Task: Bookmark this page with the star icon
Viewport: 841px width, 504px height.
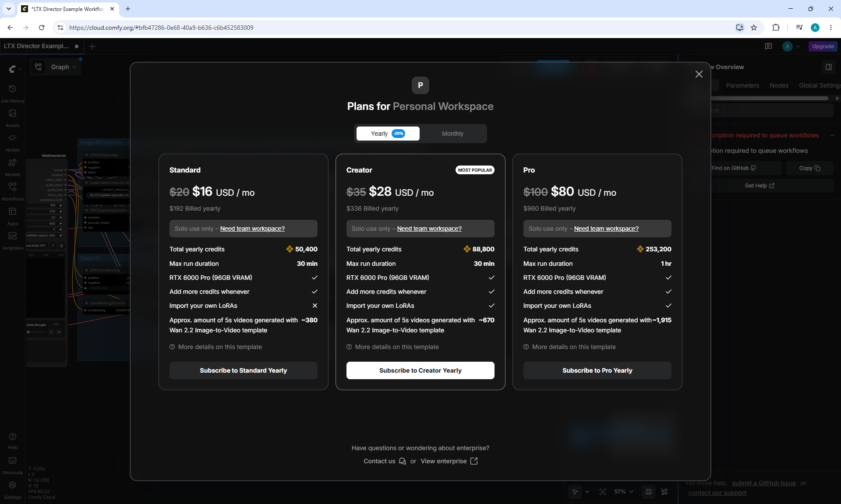Action: tap(754, 28)
